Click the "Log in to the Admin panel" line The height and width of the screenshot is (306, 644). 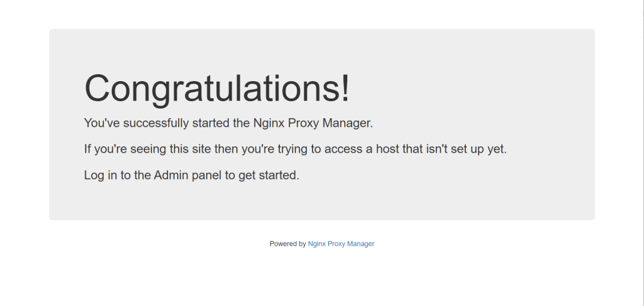coord(191,175)
